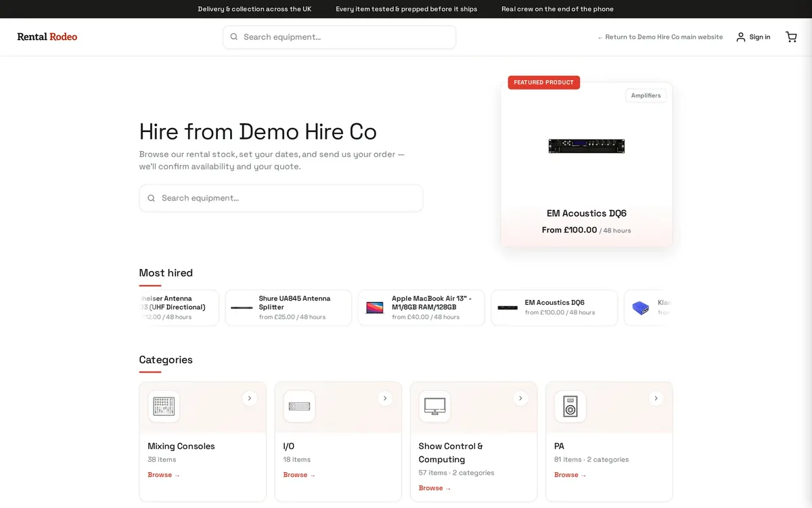Expand I/O category with its chevron arrow

(385, 398)
